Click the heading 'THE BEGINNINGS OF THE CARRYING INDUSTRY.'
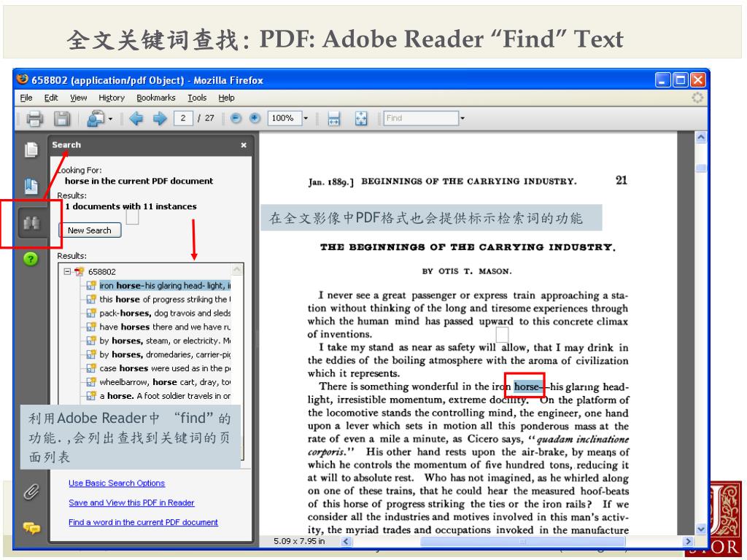The height and width of the screenshot is (560, 747). click(x=468, y=247)
